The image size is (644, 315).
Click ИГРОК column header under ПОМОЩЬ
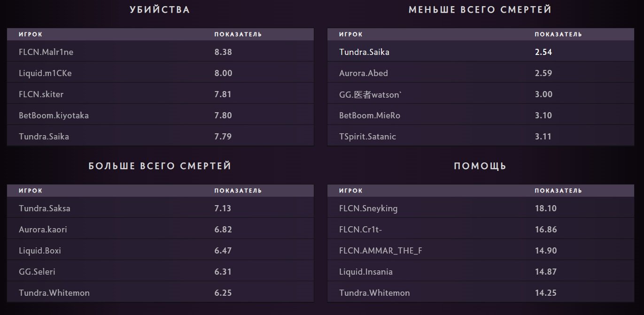point(351,191)
